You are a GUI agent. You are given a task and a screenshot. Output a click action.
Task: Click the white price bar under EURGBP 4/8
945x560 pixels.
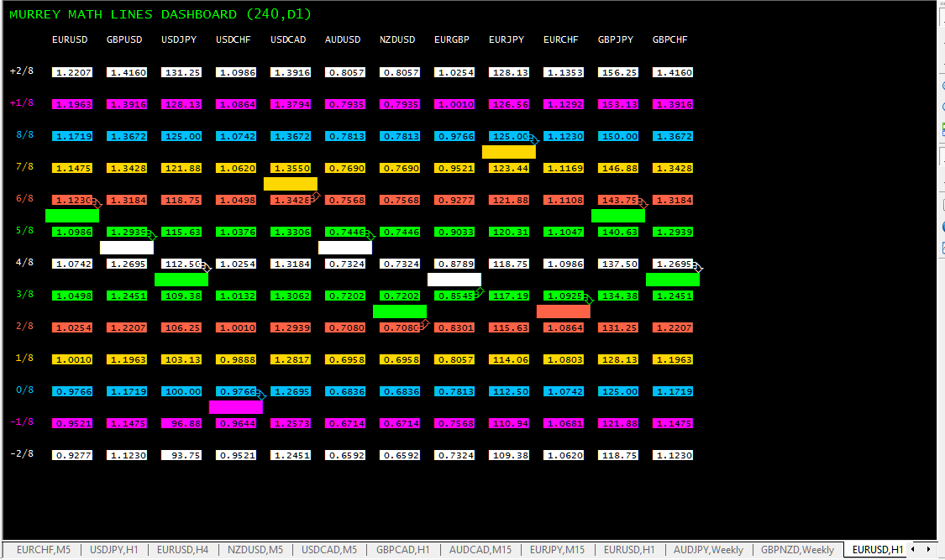click(x=454, y=280)
